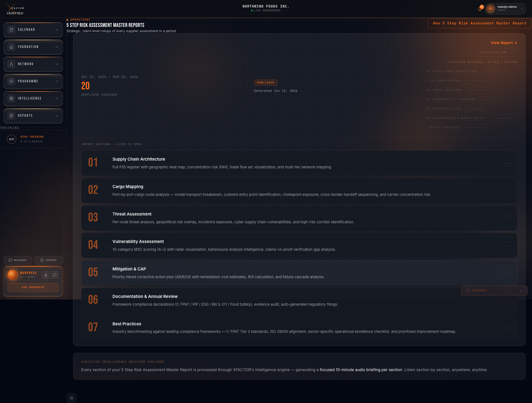Screen dimensions: 532x403
Task: Follow the View Report link
Action: pos(504,43)
